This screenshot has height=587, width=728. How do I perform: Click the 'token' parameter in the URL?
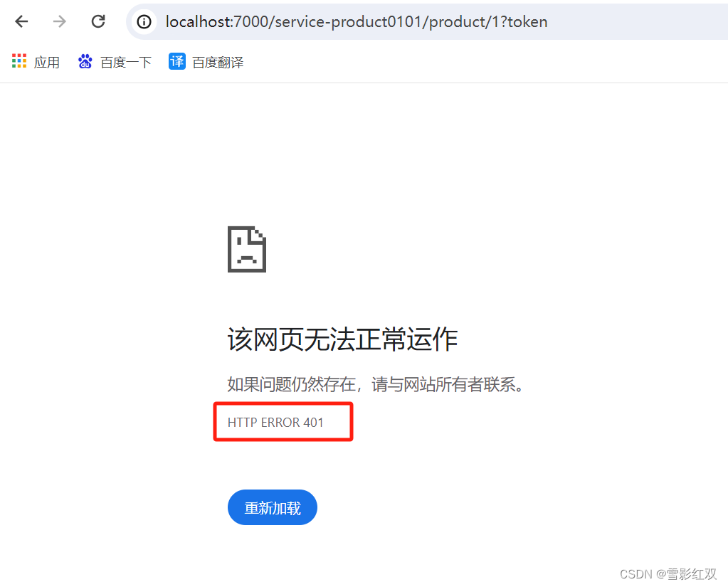[x=527, y=22]
